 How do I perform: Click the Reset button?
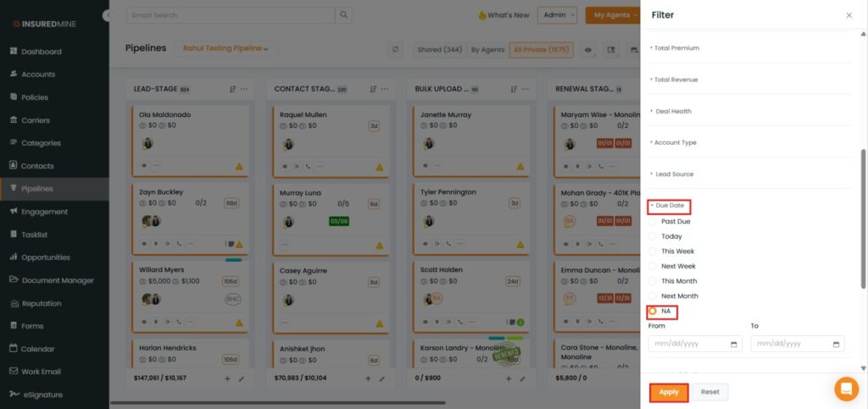709,392
